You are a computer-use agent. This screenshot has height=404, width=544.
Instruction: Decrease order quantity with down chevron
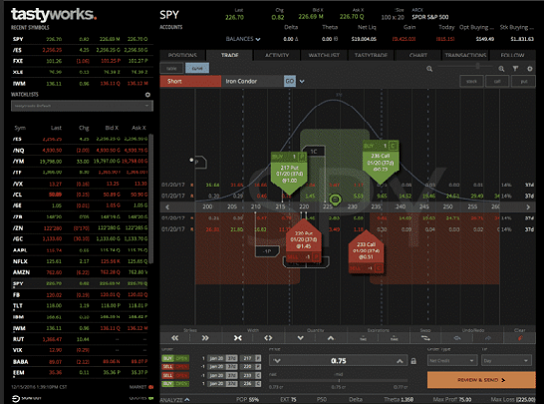point(300,338)
